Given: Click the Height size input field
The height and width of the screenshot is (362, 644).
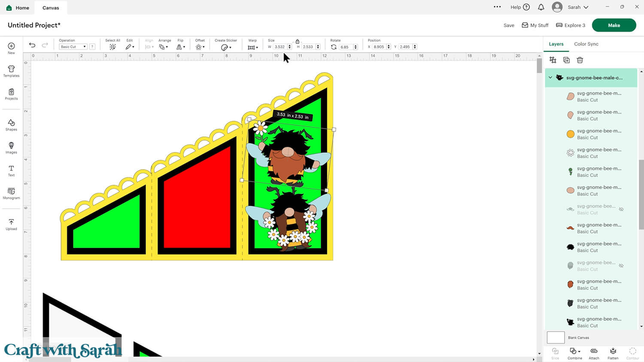Looking at the screenshot, I should coord(308,47).
